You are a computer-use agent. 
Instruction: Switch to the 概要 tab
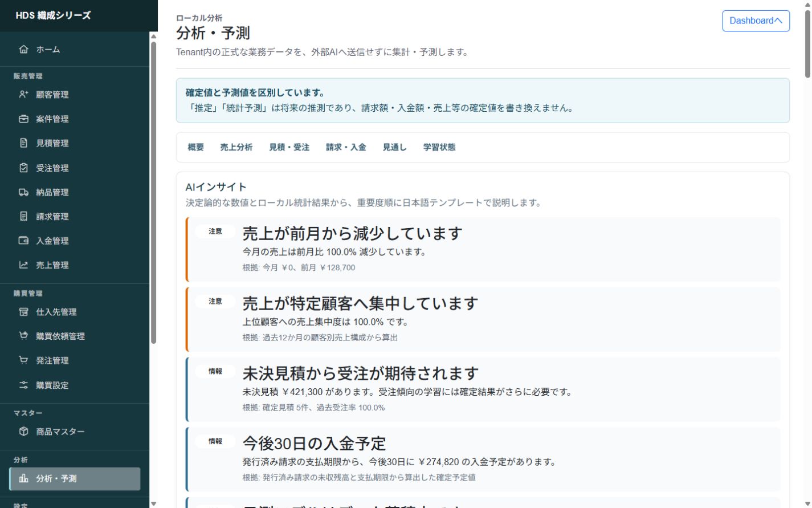click(196, 147)
